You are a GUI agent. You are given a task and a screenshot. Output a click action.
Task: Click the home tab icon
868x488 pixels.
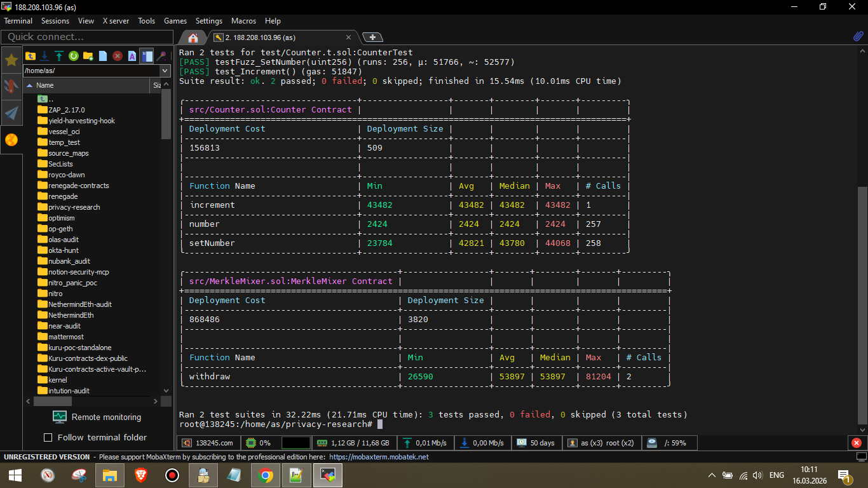pos(193,37)
